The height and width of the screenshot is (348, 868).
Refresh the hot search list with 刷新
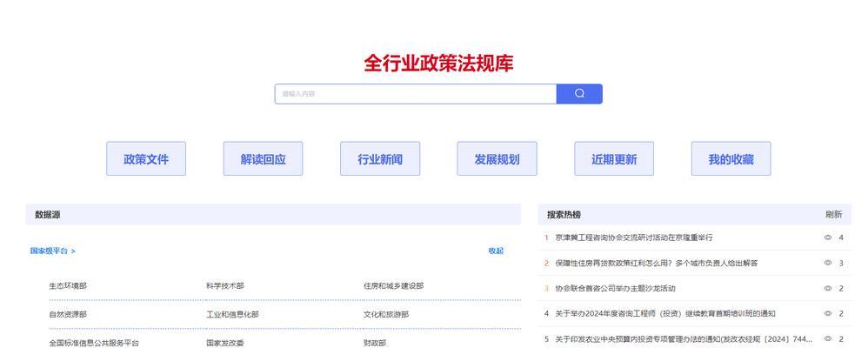tap(834, 214)
